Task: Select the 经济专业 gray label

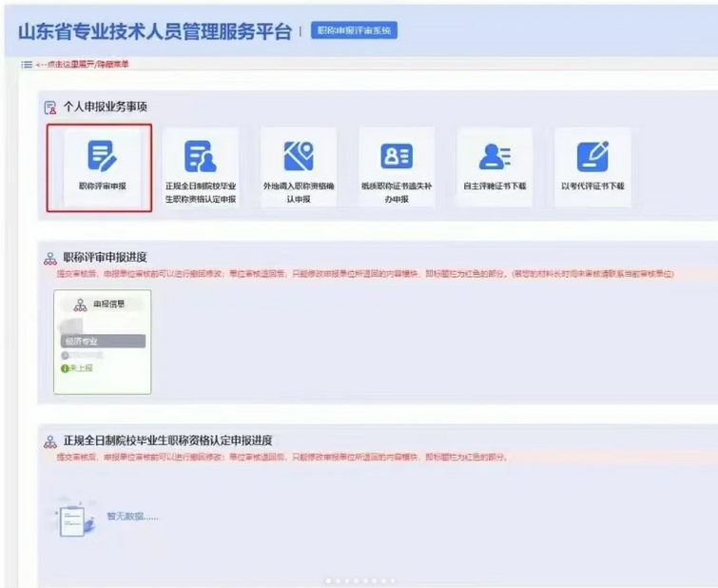Action: click(x=103, y=341)
